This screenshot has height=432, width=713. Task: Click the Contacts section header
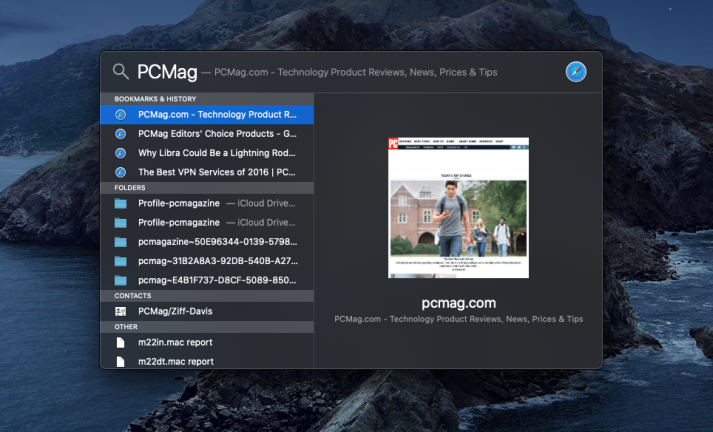click(x=207, y=296)
